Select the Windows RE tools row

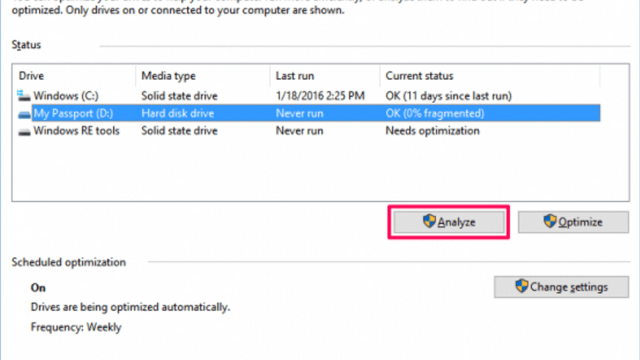pos(309,131)
